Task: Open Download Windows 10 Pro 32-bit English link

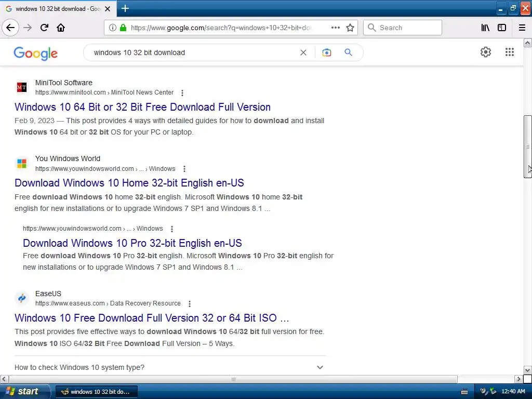Action: pos(132,243)
